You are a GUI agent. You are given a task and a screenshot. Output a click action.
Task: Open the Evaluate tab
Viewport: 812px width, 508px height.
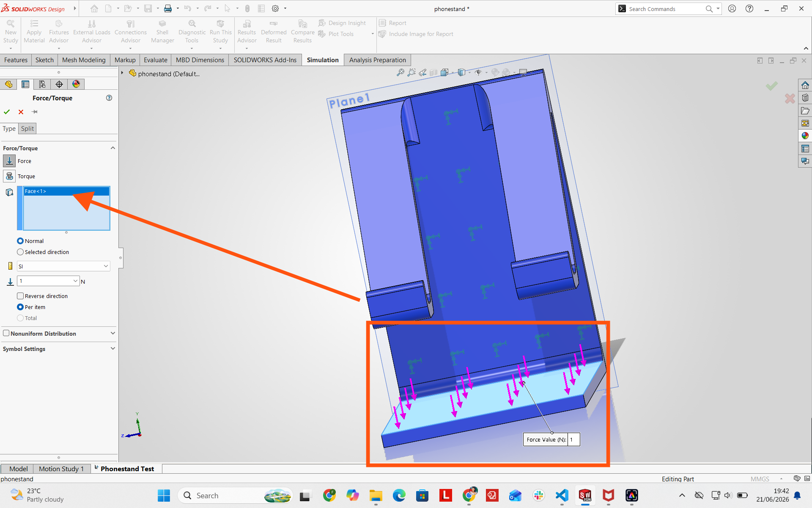tap(156, 60)
